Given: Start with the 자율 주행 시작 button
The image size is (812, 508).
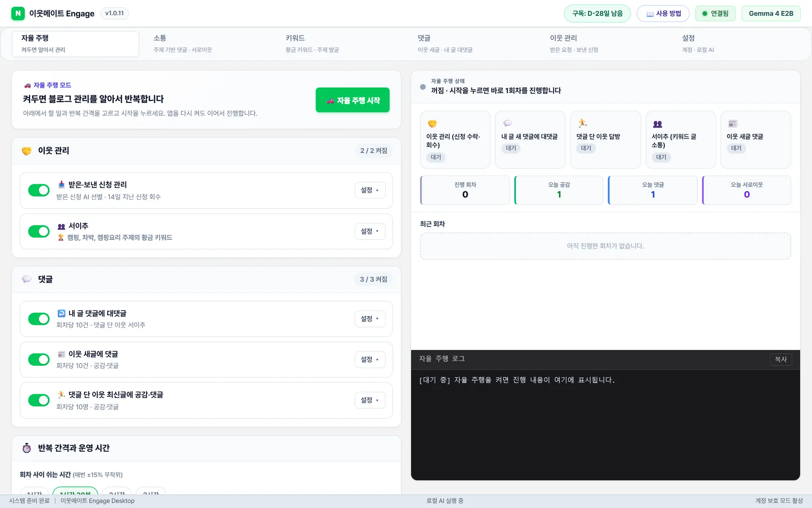Looking at the screenshot, I should 353,100.
